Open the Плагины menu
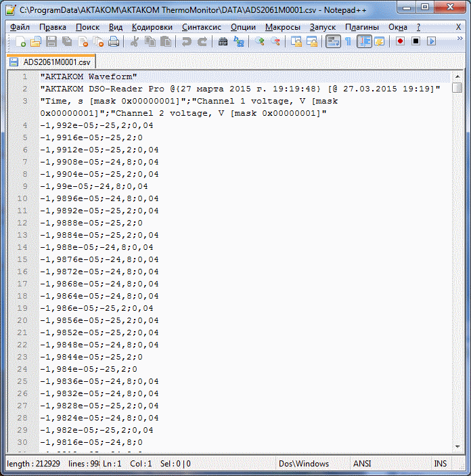The width and height of the screenshot is (471, 476). [362, 27]
